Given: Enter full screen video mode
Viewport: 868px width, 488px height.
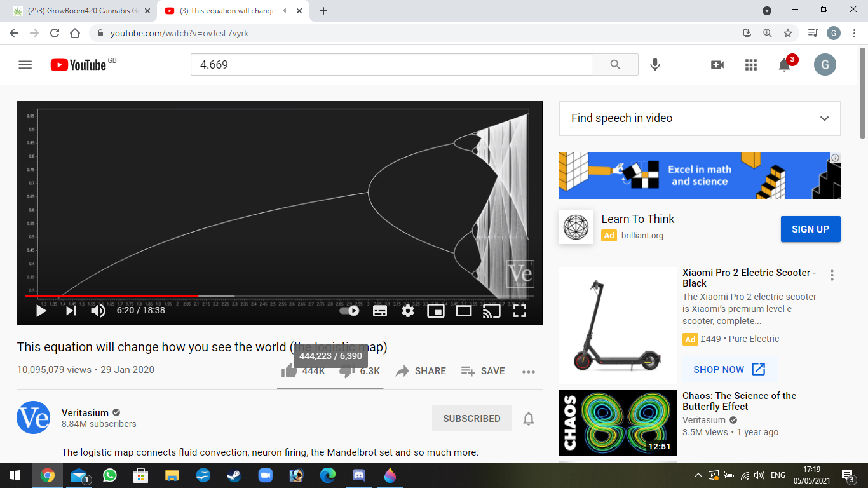Looking at the screenshot, I should (520, 311).
